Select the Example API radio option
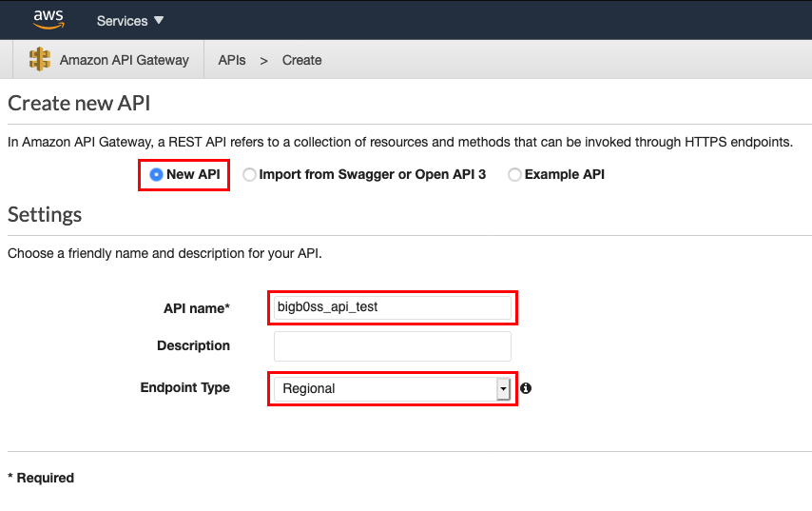This screenshot has height=511, width=812. point(514,175)
